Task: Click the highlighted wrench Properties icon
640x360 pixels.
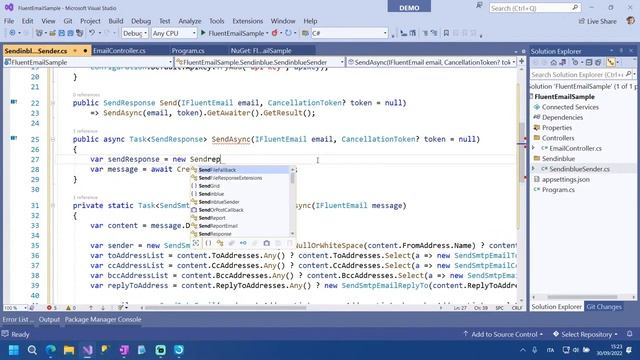Action: 611,62
